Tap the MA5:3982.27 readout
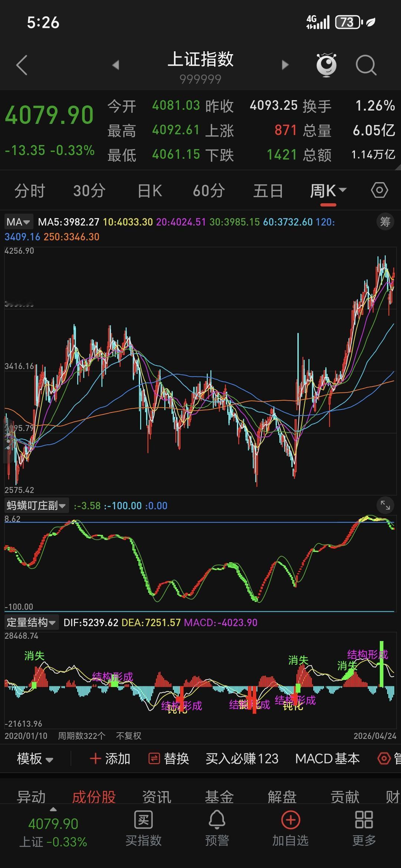Viewport: 401px width, 868px height. tap(69, 222)
